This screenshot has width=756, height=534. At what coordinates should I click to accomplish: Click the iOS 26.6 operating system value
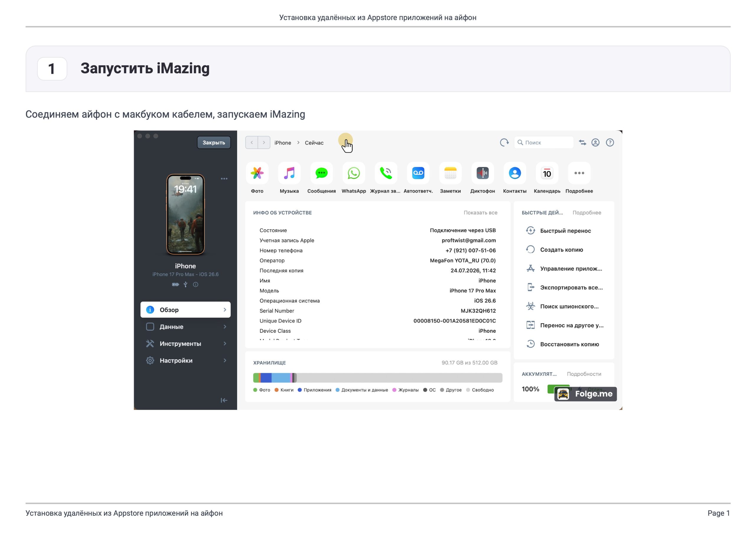tap(485, 301)
